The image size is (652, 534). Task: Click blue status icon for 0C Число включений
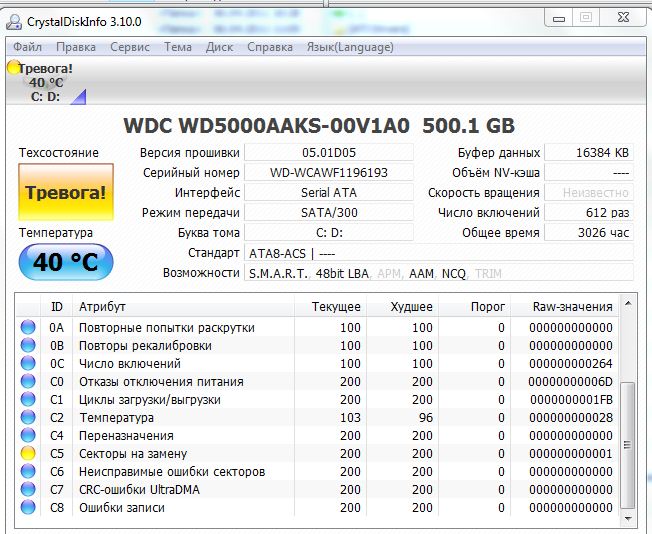pyautogui.click(x=28, y=363)
